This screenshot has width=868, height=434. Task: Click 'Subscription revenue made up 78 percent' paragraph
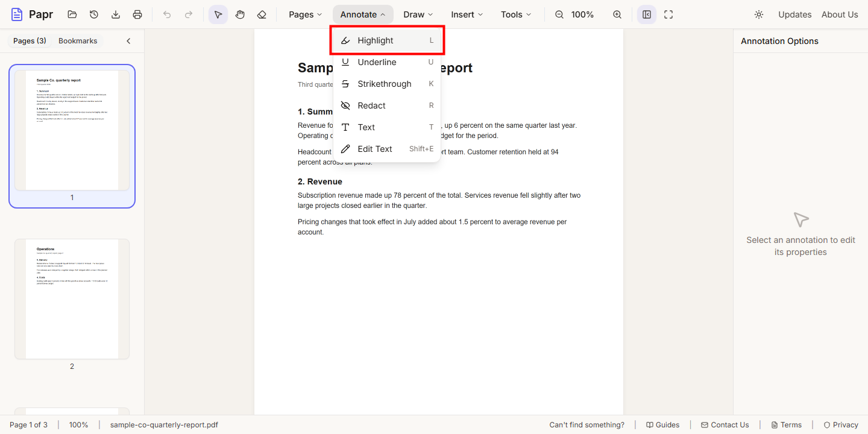tap(439, 200)
